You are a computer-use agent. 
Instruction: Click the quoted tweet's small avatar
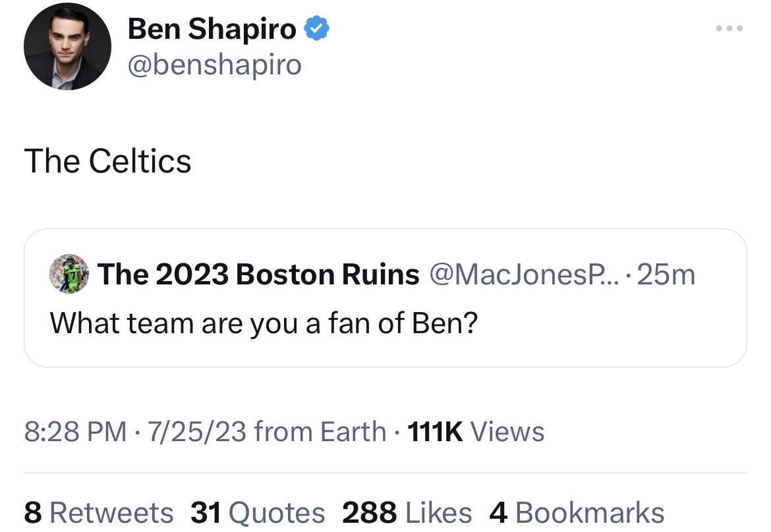69,274
